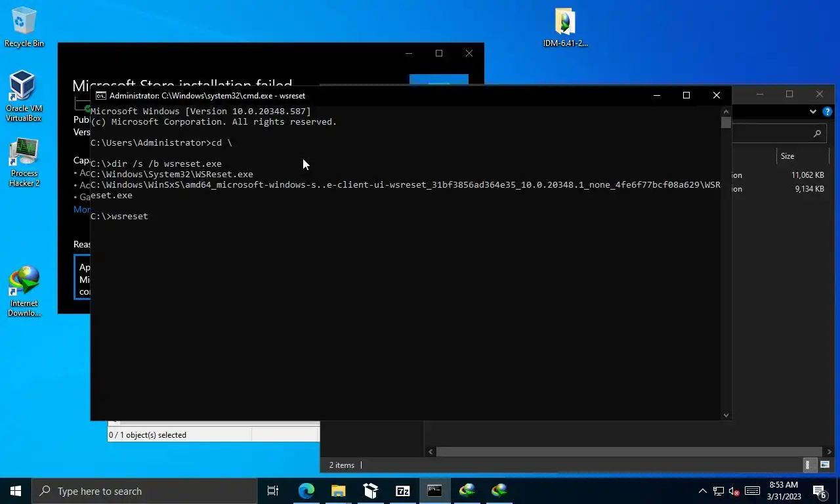The height and width of the screenshot is (504, 840).
Task: Maximize the Command Prompt window
Action: (x=686, y=95)
